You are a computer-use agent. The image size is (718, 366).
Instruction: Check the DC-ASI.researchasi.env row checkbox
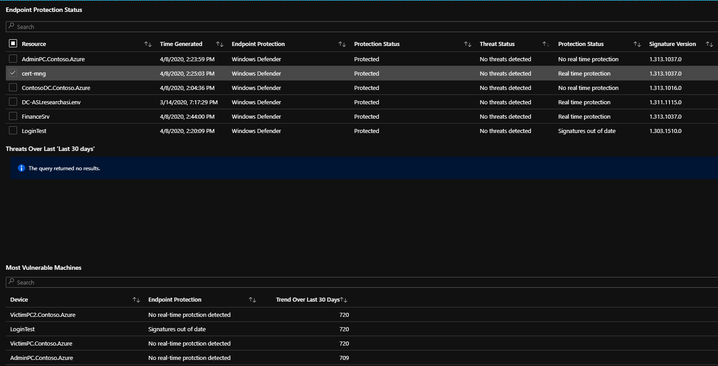tap(13, 102)
